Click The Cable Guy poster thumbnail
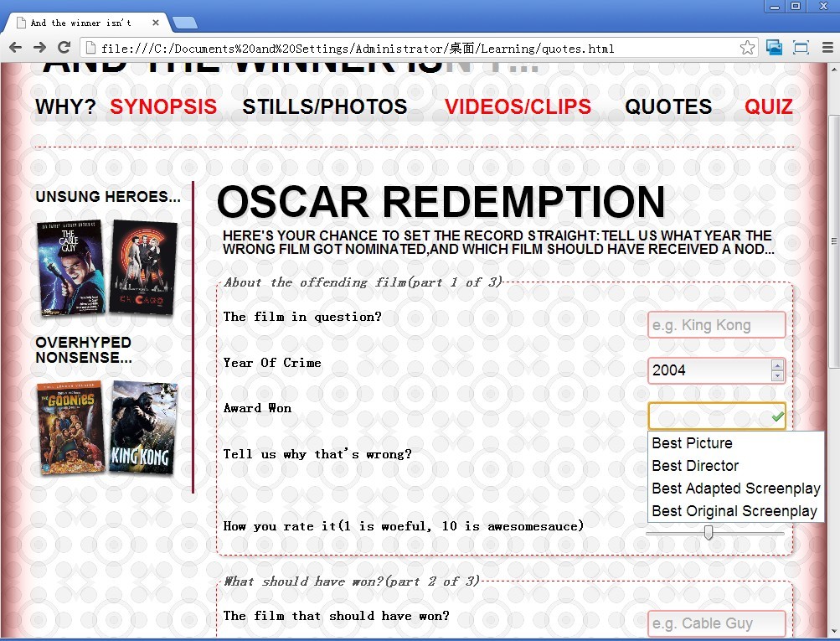This screenshot has width=840, height=641. pos(70,267)
